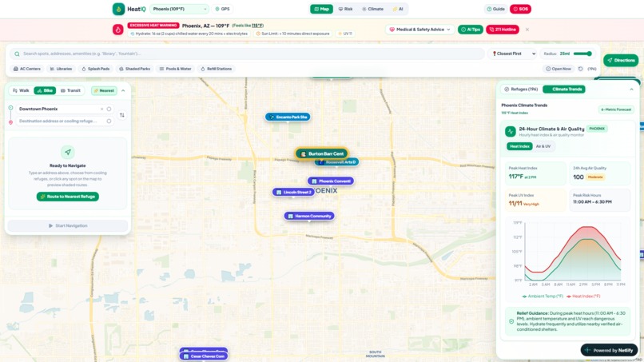Switch to the Map tab
This screenshot has height=362, width=644.
click(x=321, y=9)
